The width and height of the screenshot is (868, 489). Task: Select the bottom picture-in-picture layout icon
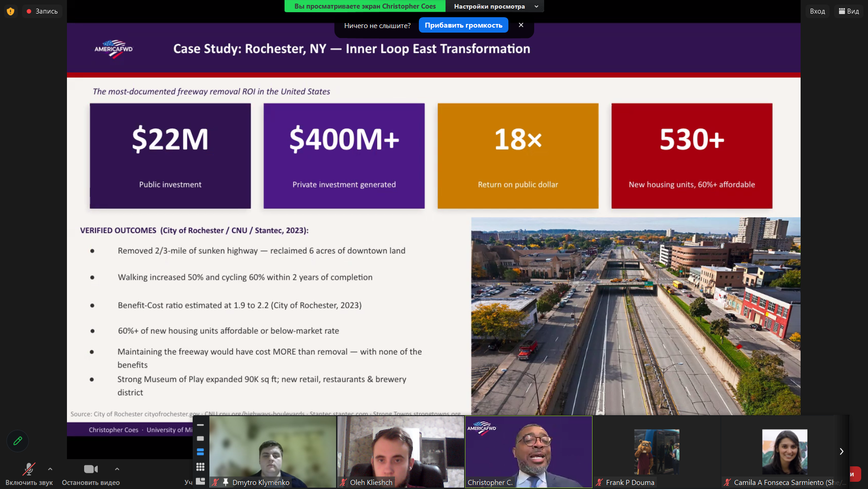coord(200,481)
